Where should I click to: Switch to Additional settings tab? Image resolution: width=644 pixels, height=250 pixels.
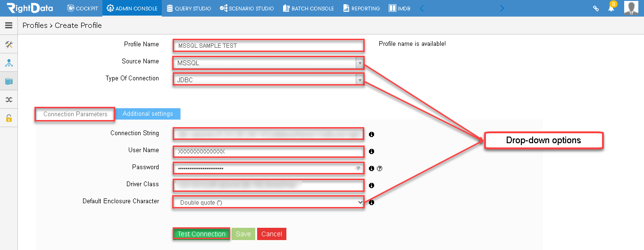(148, 114)
